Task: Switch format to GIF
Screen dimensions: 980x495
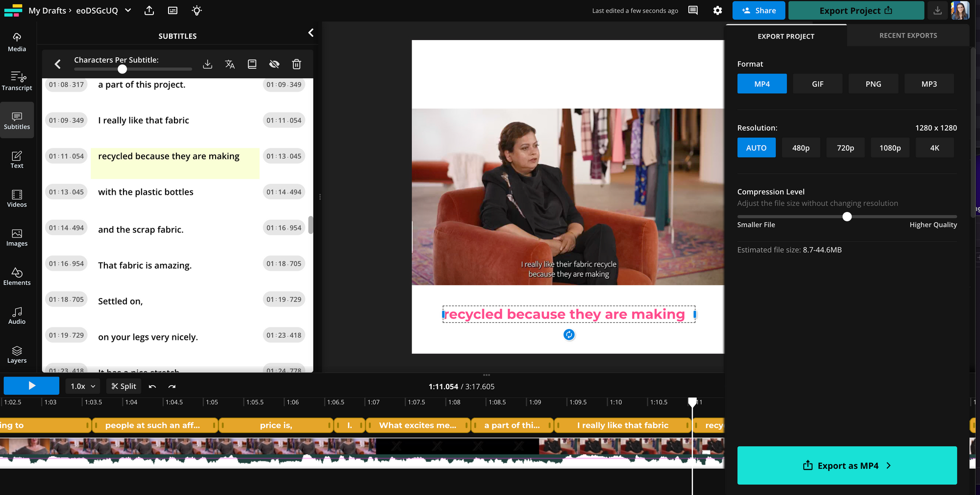Action: tap(817, 83)
